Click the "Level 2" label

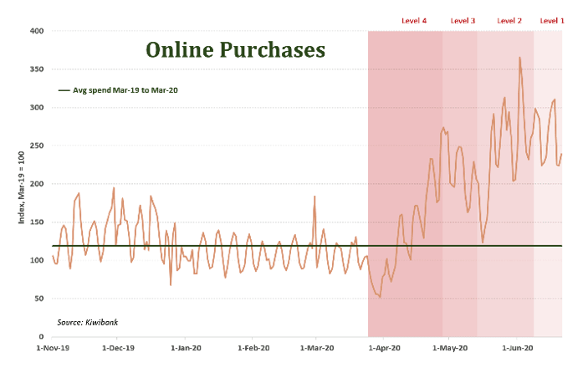(x=509, y=20)
